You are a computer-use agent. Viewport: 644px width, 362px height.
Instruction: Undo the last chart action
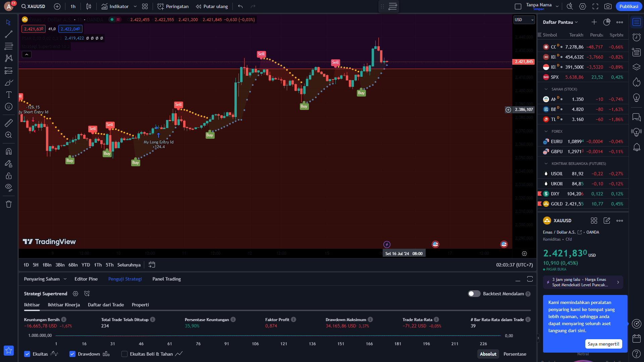240,6
